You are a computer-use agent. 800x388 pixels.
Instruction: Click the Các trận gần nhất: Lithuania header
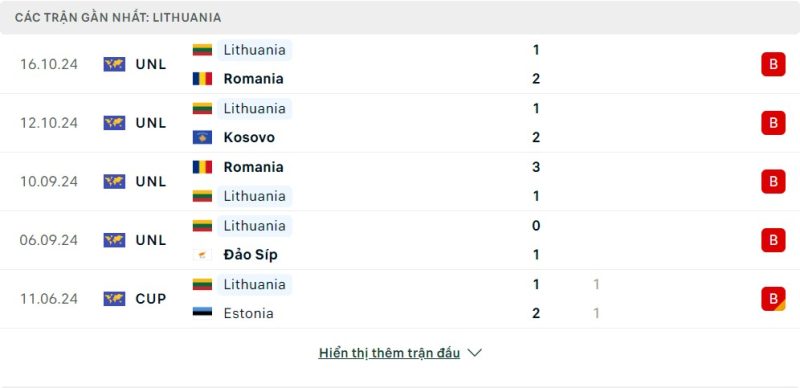[x=118, y=18]
